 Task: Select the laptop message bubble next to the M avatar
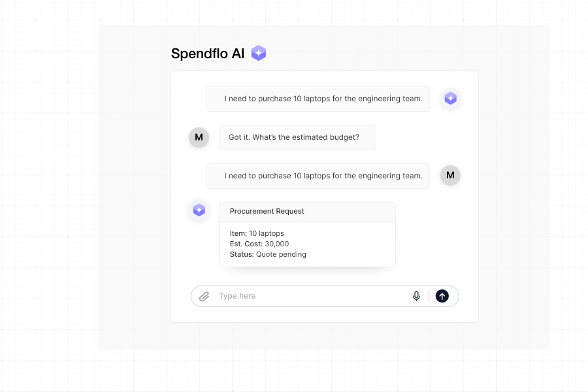click(318, 176)
